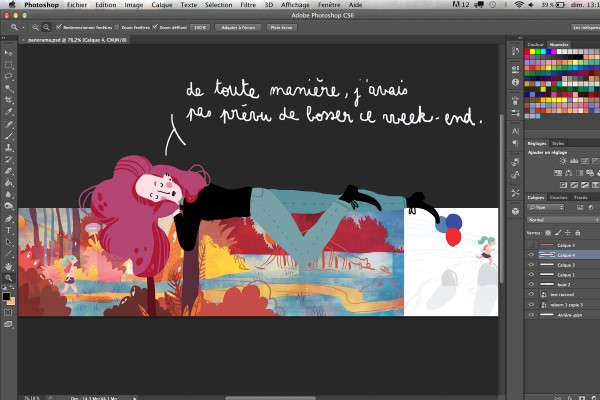Lock all layer attributes
600x400 pixels.
click(x=578, y=233)
